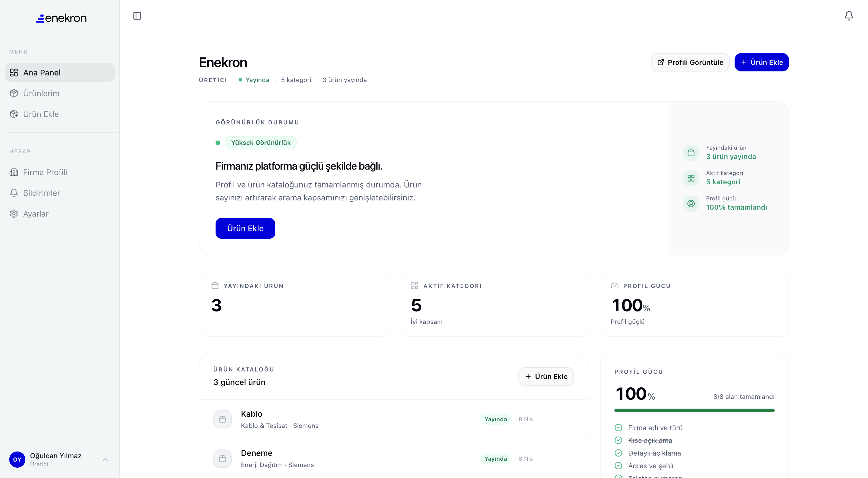Click the Kablo product lock icon
The height and width of the screenshot is (478, 868).
tap(222, 419)
